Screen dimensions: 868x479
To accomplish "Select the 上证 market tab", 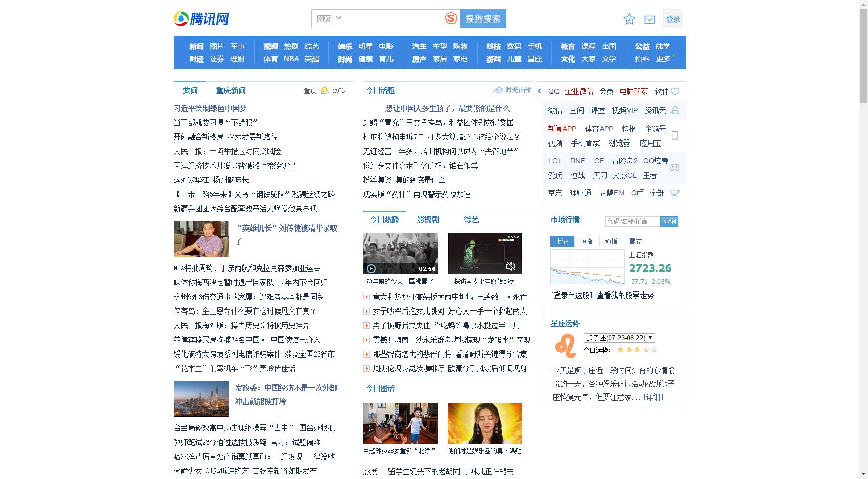I will click(x=562, y=241).
